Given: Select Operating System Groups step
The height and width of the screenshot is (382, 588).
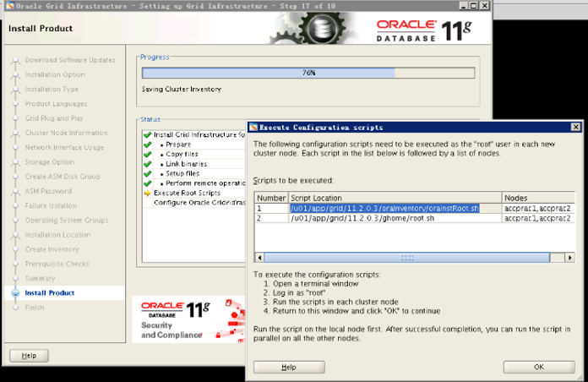Looking at the screenshot, I should 67,221.
